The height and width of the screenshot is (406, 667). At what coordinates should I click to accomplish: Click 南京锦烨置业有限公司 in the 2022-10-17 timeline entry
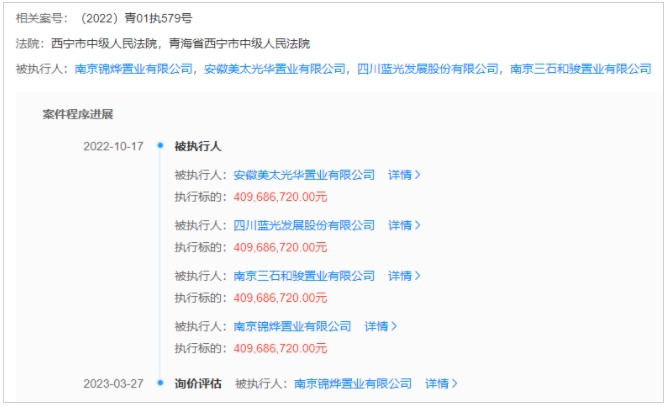tap(292, 326)
